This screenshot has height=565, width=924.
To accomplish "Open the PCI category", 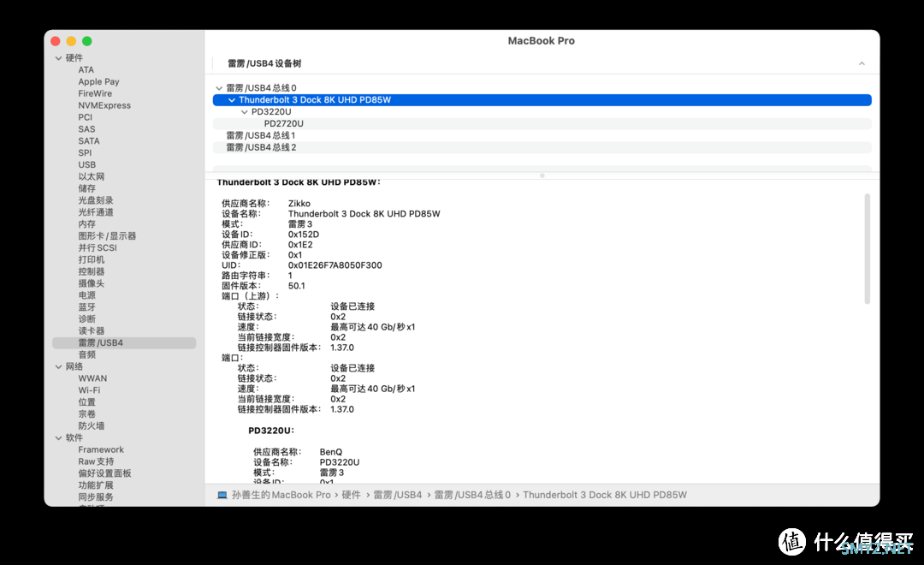I will coord(85,116).
